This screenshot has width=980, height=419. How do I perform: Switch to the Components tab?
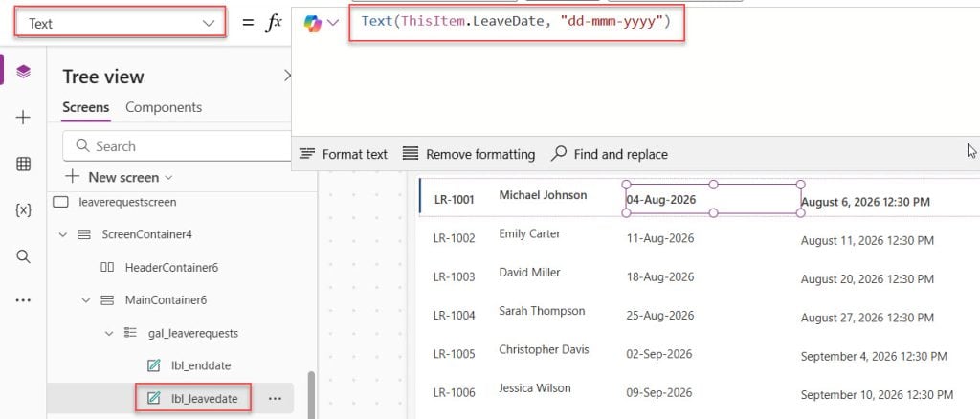164,107
